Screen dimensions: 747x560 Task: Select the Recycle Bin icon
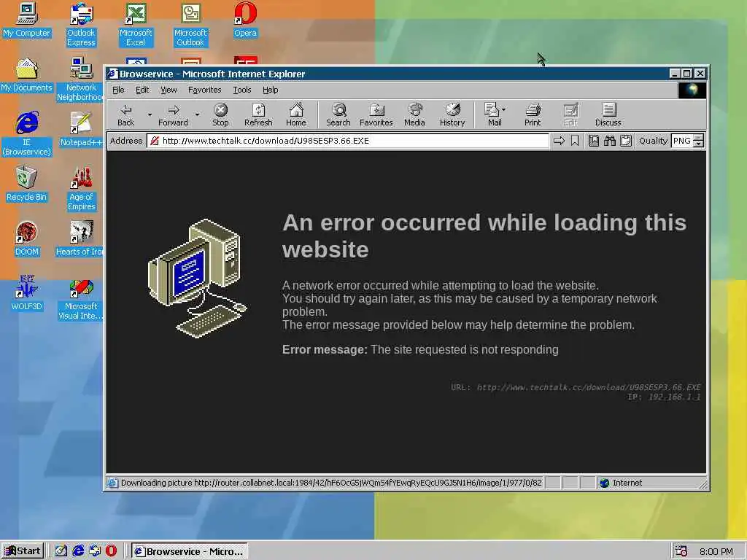[x=27, y=184]
